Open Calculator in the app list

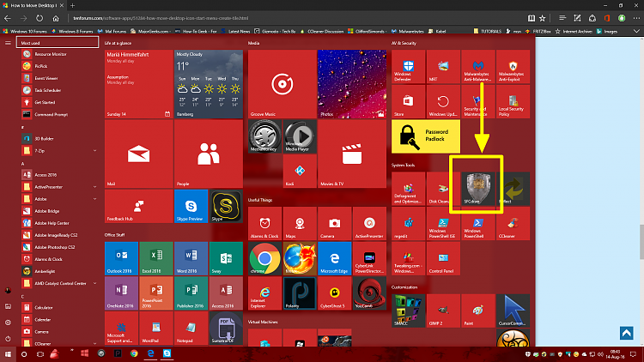[59, 307]
